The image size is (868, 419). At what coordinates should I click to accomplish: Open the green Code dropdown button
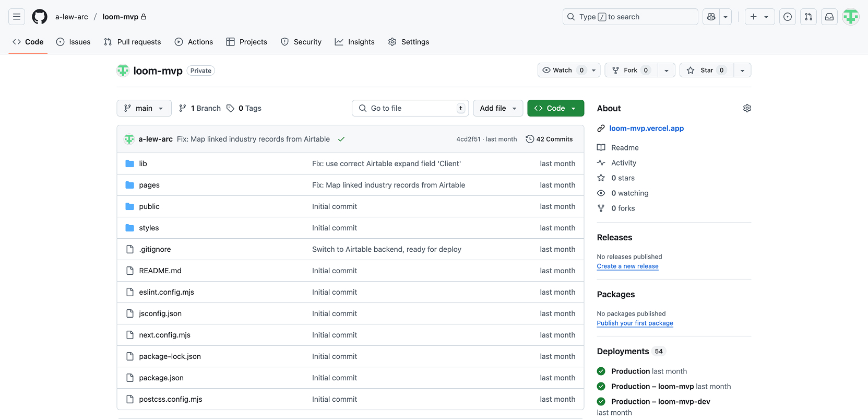pyautogui.click(x=555, y=108)
